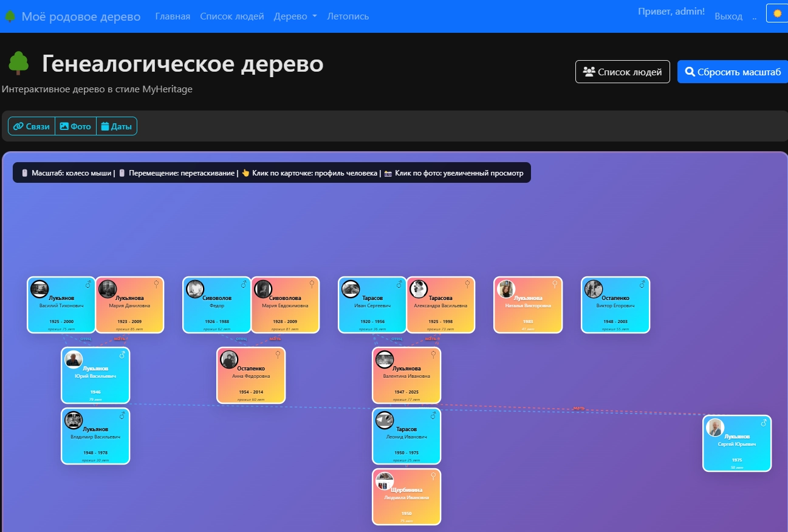Click the large tree icon beside page heading
The height and width of the screenshot is (532, 788).
(x=19, y=63)
